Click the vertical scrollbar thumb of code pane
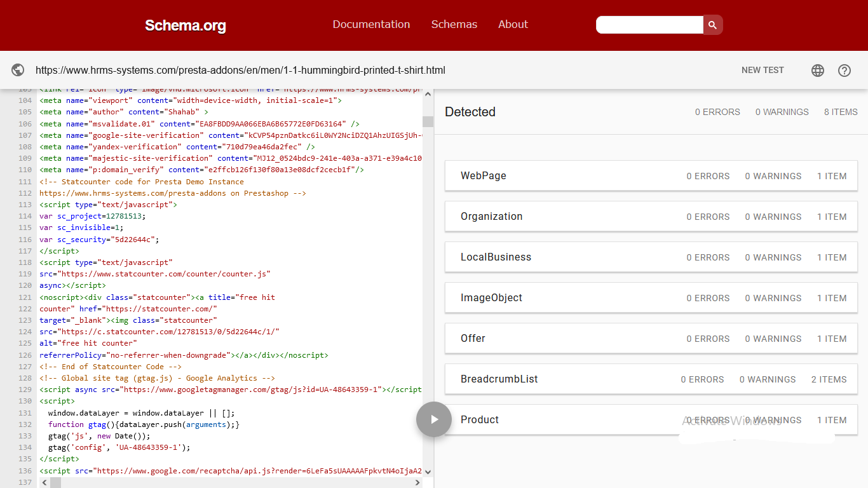 click(428, 121)
